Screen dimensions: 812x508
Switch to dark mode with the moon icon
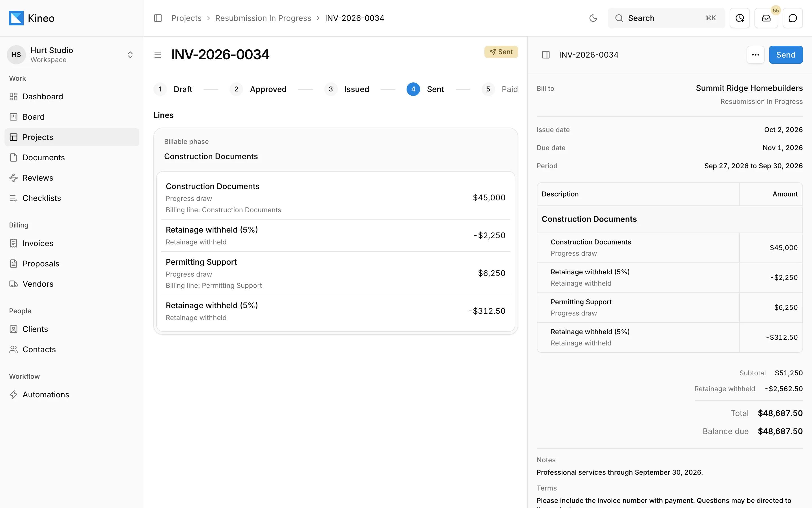coord(593,18)
